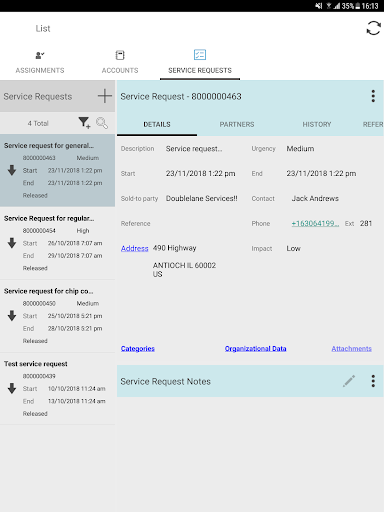Switch to the History tab
The image size is (384, 512).
[x=317, y=124]
